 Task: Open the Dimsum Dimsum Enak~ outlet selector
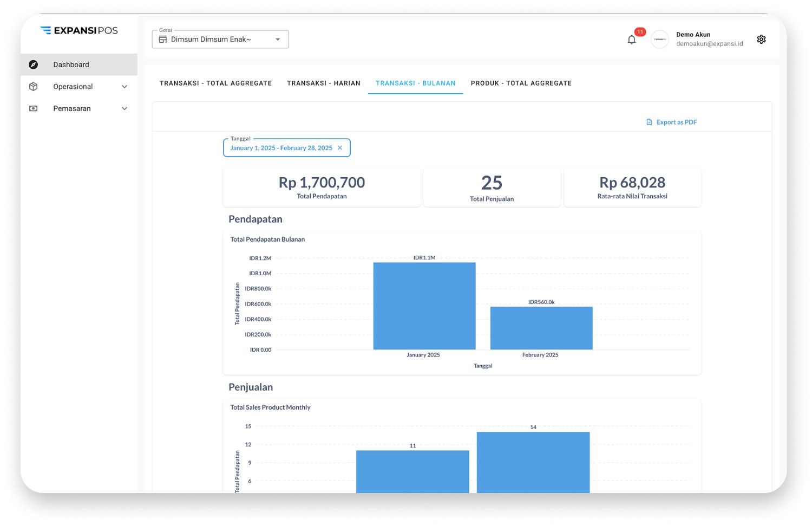coord(220,39)
